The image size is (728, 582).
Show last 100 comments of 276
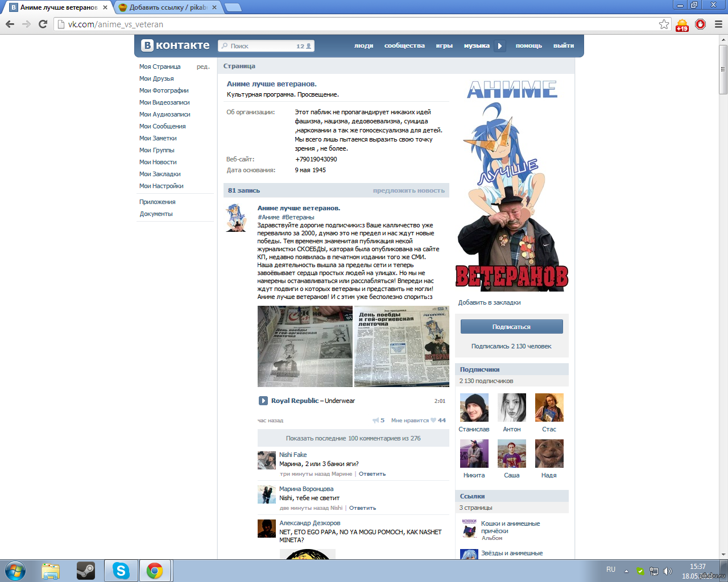[353, 438]
